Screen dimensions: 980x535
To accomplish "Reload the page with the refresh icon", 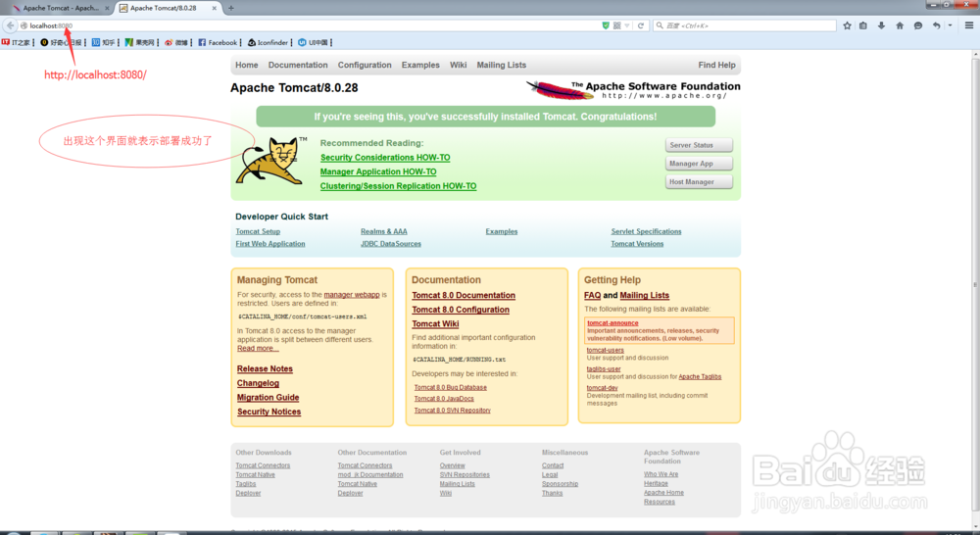I will 641,25.
